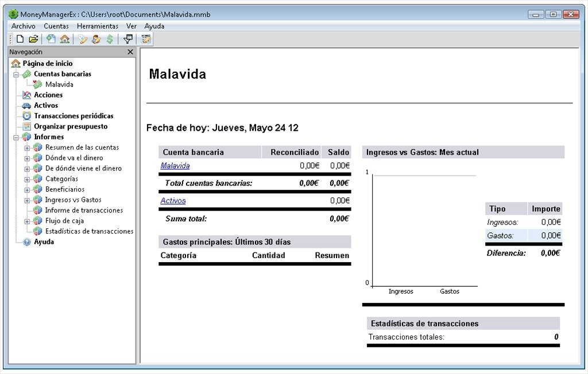Screen dimensions: 588x374
Task: Minimize the MoneyManagerEx window
Action: tap(536, 14)
